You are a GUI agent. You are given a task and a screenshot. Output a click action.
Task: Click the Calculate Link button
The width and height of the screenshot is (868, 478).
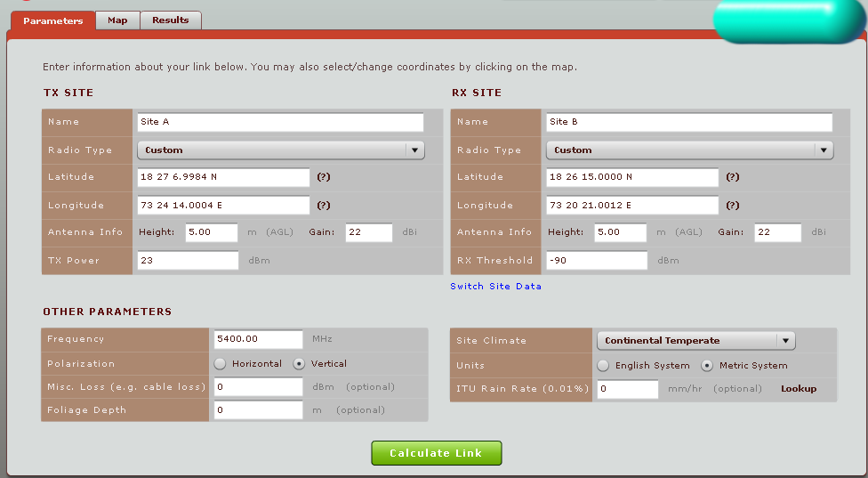[x=436, y=453]
